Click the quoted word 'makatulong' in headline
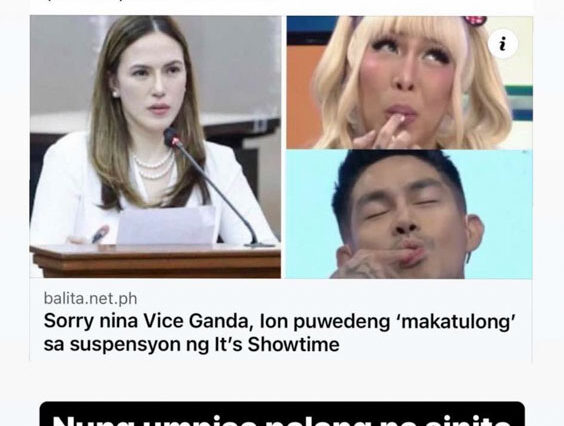 pos(456,321)
